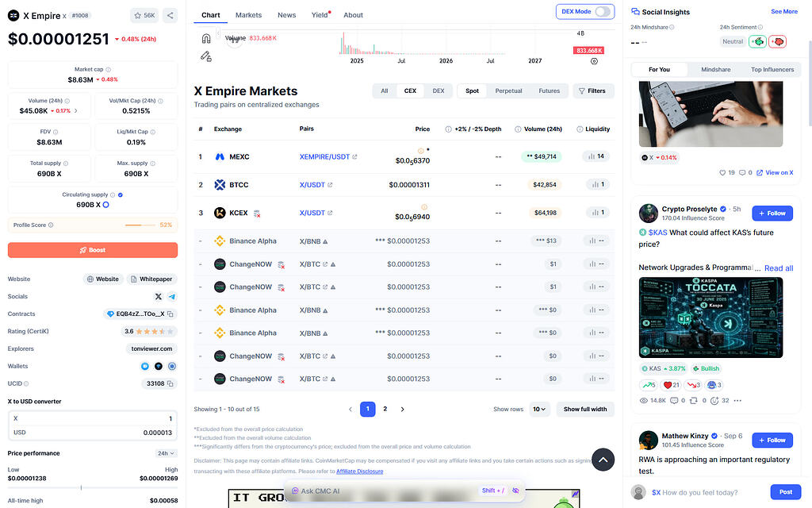Toggle DEX Mode switch
Screen dimensions: 812x508
click(x=603, y=11)
